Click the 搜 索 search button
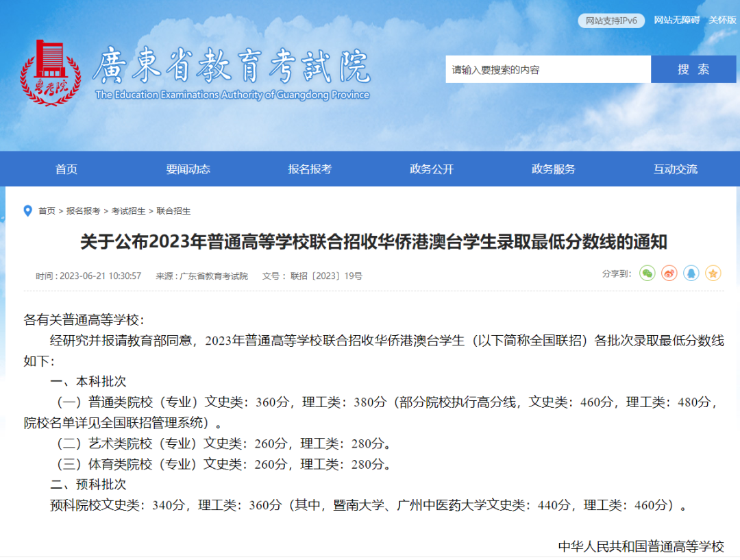 [693, 69]
